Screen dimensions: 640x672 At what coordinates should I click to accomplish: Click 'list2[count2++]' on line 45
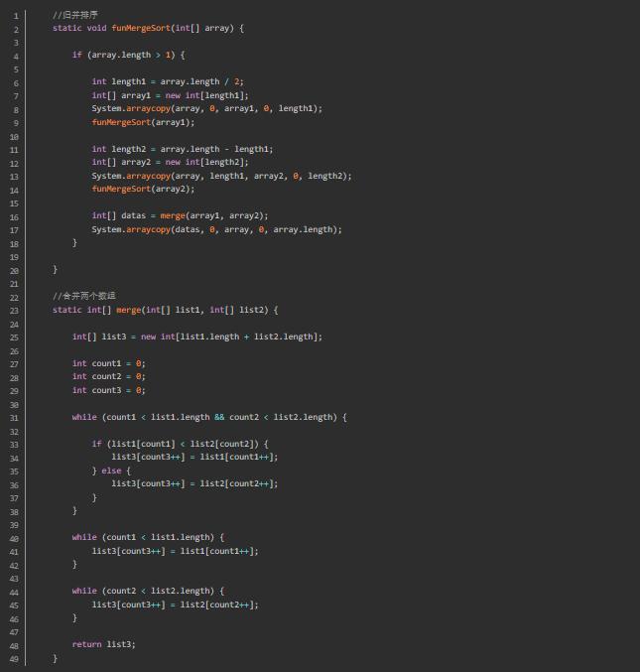(x=216, y=605)
